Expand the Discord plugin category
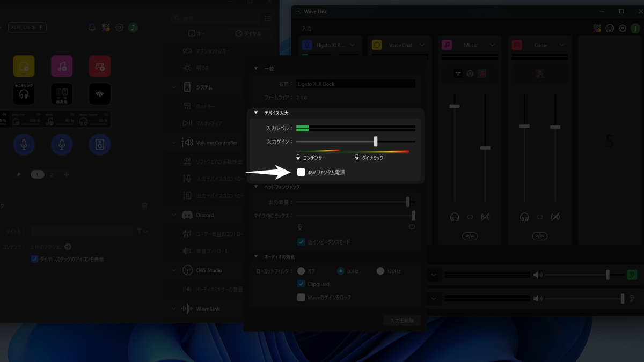This screenshot has height=362, width=644. (x=174, y=215)
